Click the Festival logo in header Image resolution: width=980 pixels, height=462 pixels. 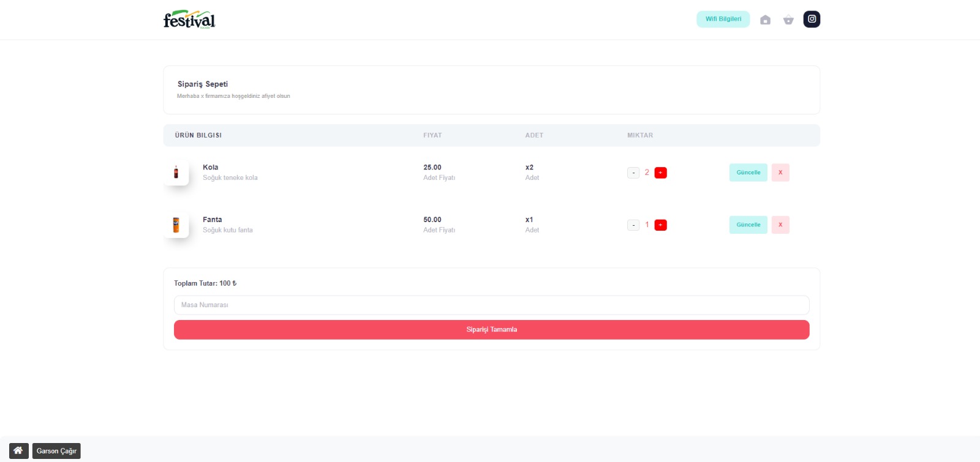tap(189, 20)
